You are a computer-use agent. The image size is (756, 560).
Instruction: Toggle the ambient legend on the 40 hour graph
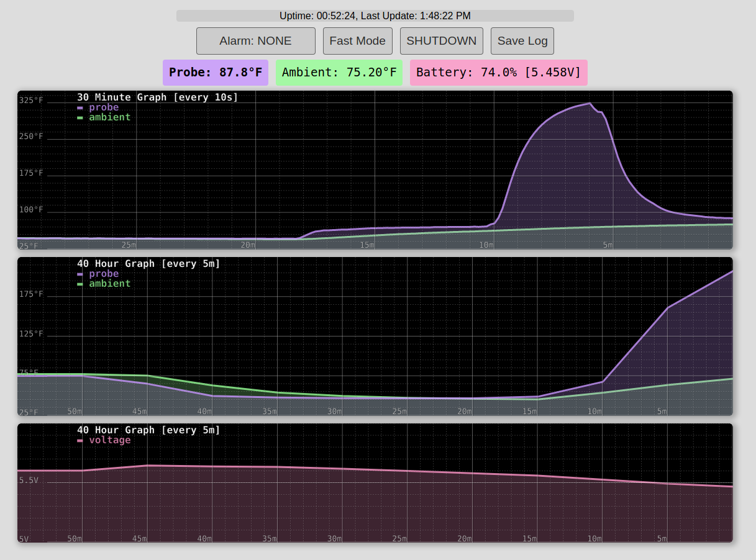[109, 283]
